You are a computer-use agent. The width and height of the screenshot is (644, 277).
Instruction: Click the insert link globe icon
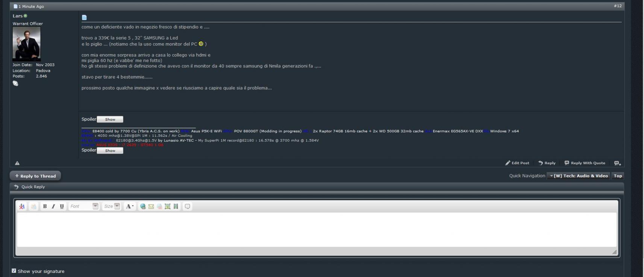(x=143, y=206)
